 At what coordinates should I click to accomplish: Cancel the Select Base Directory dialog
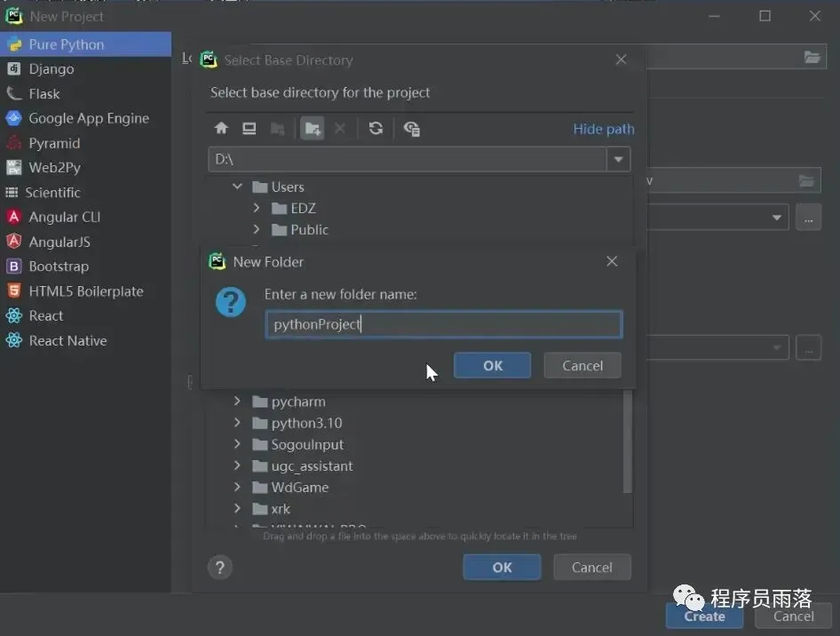point(592,567)
